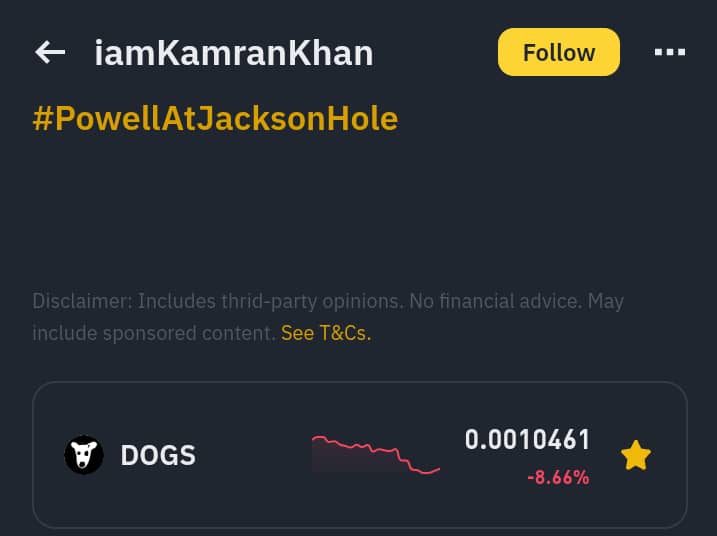This screenshot has height=536, width=717.
Task: Open the See T&Cs link
Action: pyautogui.click(x=326, y=333)
